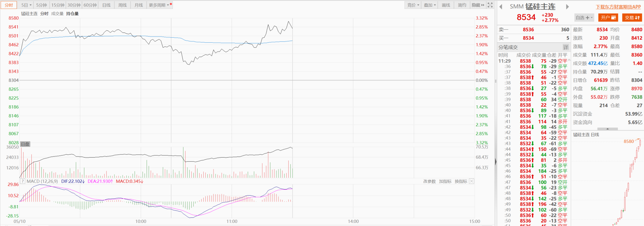The image size is (644, 226).
Task: Switch to the 15分钟 chart tab
Action: [58, 5]
